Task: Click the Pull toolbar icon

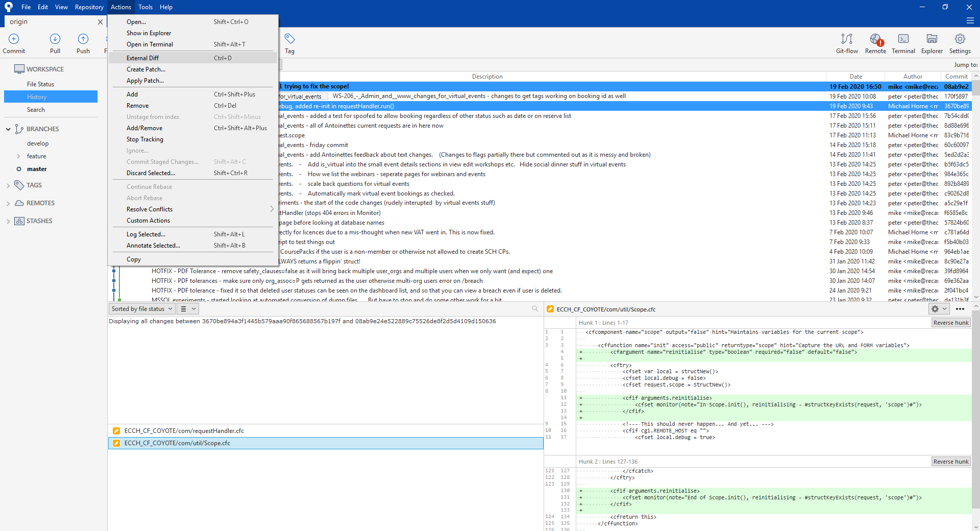Action: coord(55,43)
